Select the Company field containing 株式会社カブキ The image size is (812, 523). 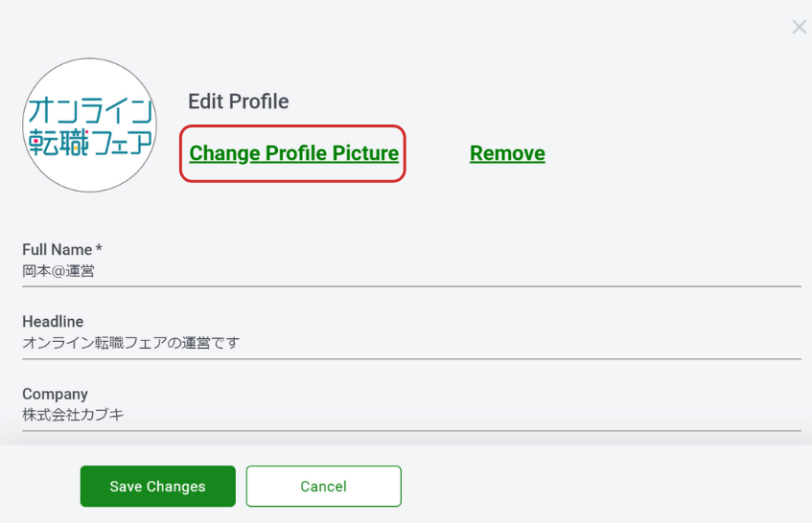[x=411, y=415]
